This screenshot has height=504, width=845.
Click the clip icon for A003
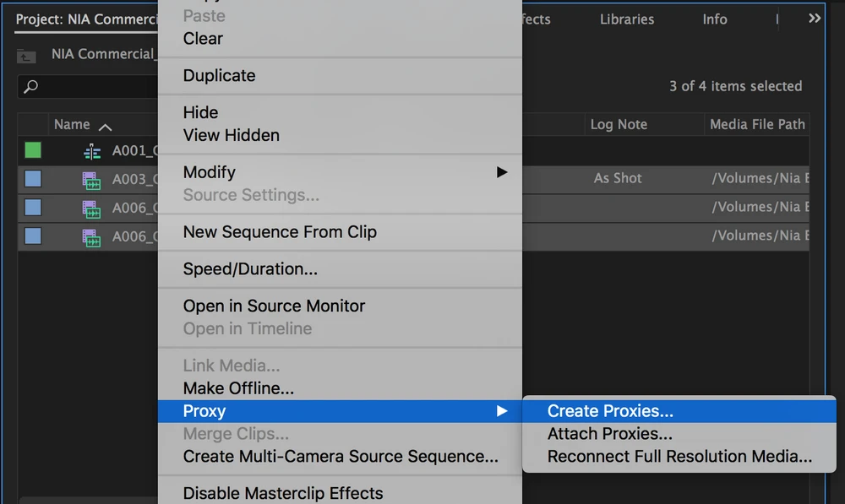click(x=91, y=180)
